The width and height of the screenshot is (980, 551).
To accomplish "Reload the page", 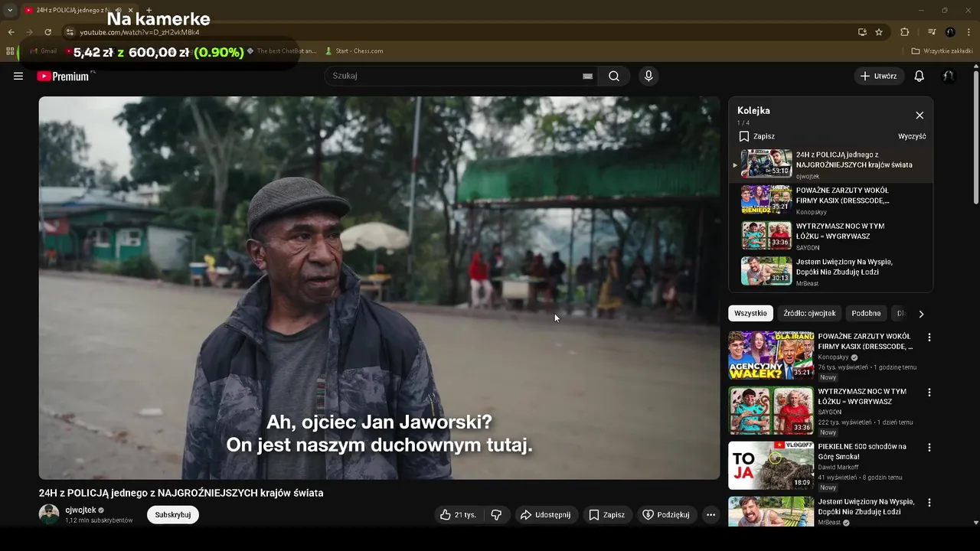I will [x=47, y=32].
